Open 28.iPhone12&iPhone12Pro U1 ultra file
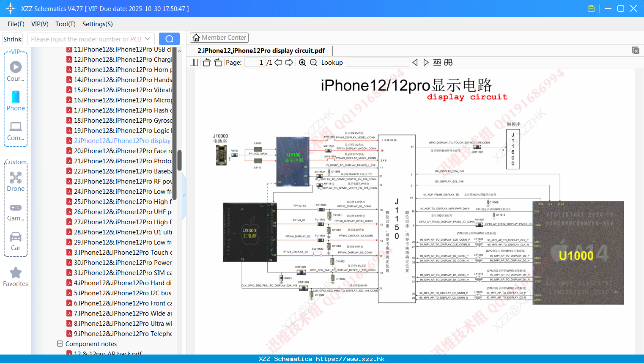 click(x=119, y=232)
